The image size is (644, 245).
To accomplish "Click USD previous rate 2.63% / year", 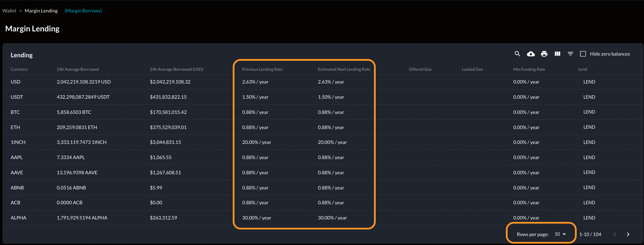I will coord(255,82).
